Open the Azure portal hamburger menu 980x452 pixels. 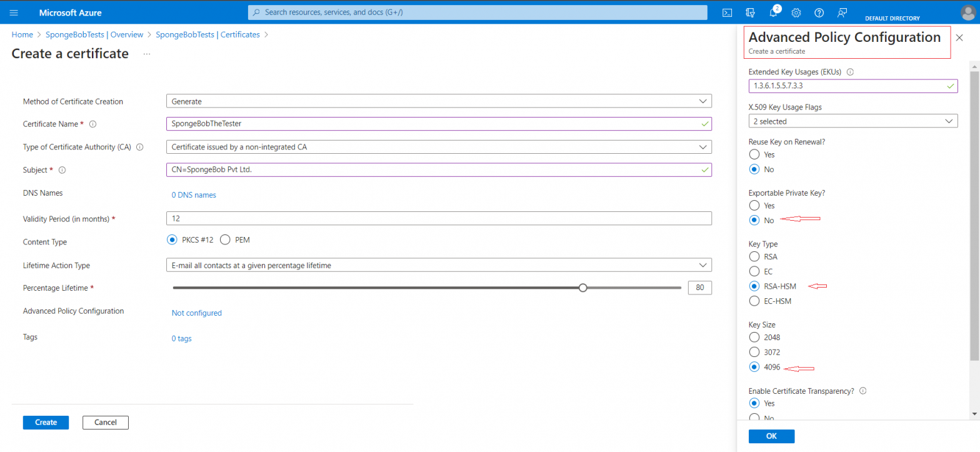(14, 13)
